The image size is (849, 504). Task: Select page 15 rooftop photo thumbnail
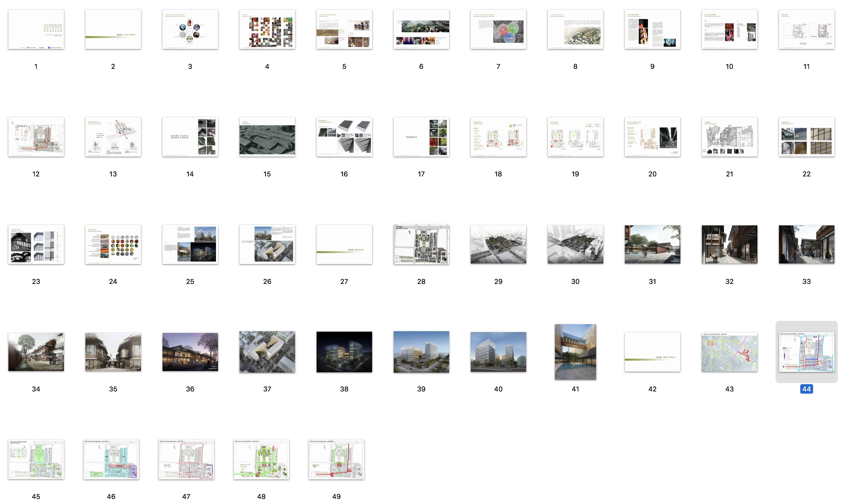click(267, 137)
